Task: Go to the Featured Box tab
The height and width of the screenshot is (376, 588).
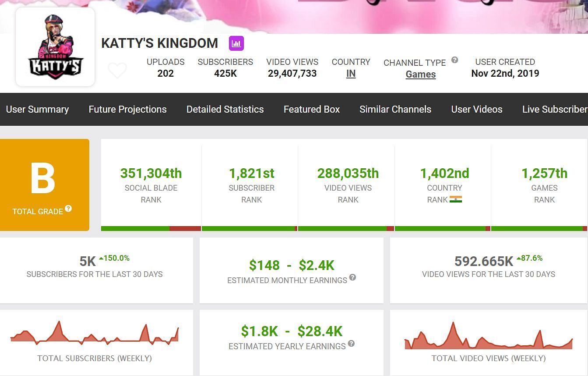Action: tap(312, 109)
